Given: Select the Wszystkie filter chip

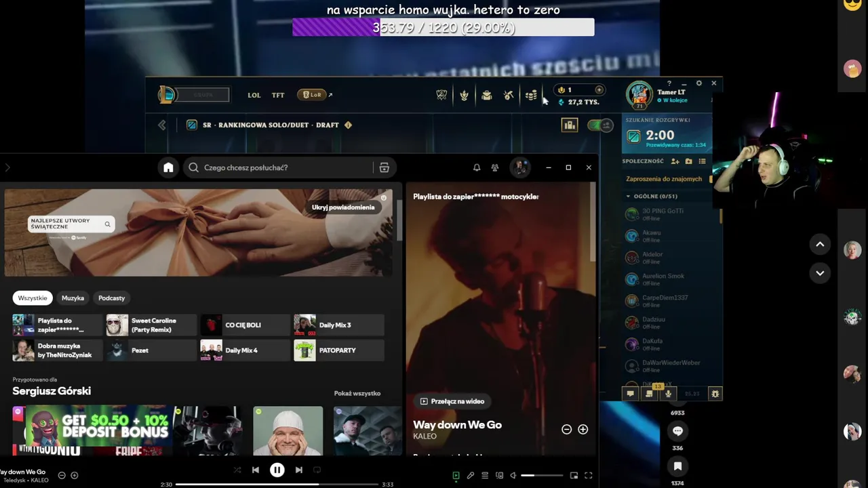Looking at the screenshot, I should (33, 298).
